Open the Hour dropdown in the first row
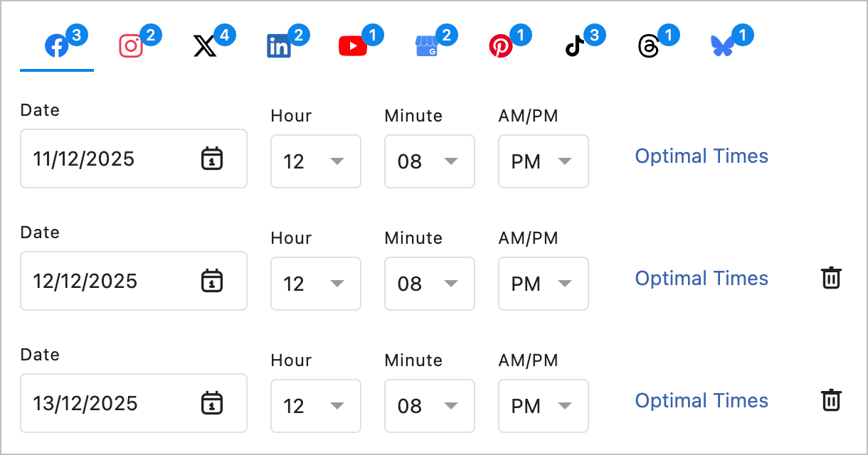Image resolution: width=868 pixels, height=455 pixels. pos(316,161)
